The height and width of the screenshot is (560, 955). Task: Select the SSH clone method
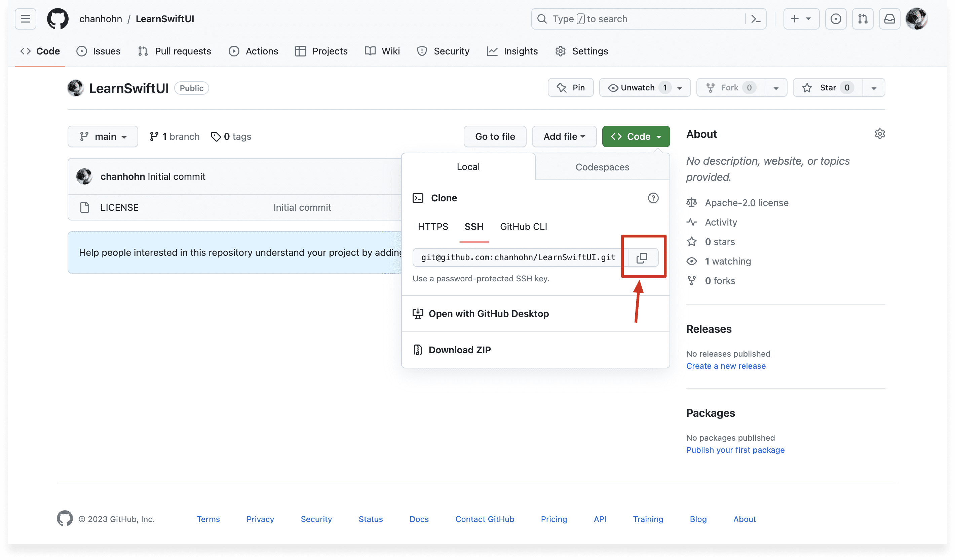coord(474,227)
